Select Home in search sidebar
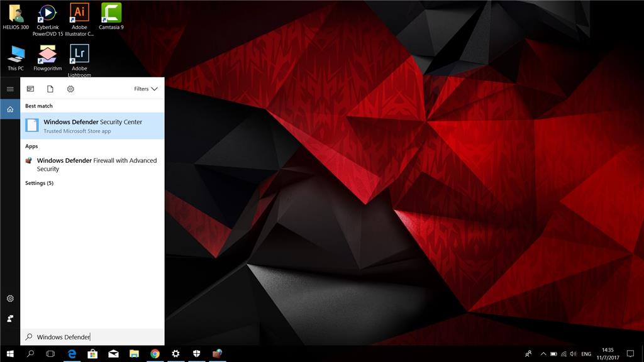The height and width of the screenshot is (362, 644). pyautogui.click(x=10, y=109)
